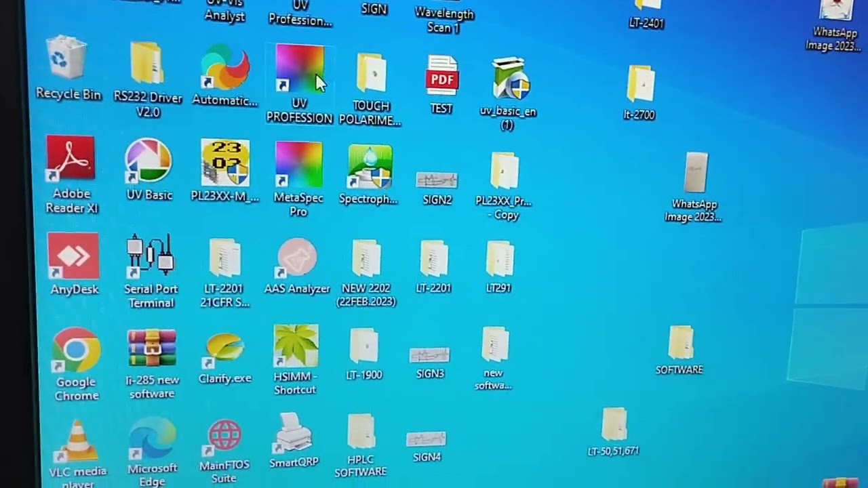The height and width of the screenshot is (488, 868).
Task: Open the TEST PDF file
Action: click(x=441, y=75)
